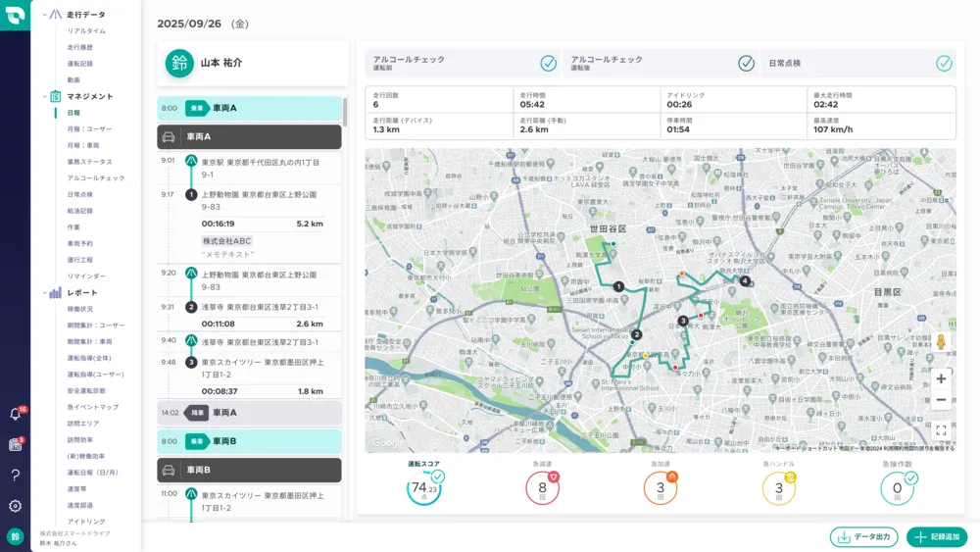
Task: Click map marker number 4
Action: tap(745, 281)
